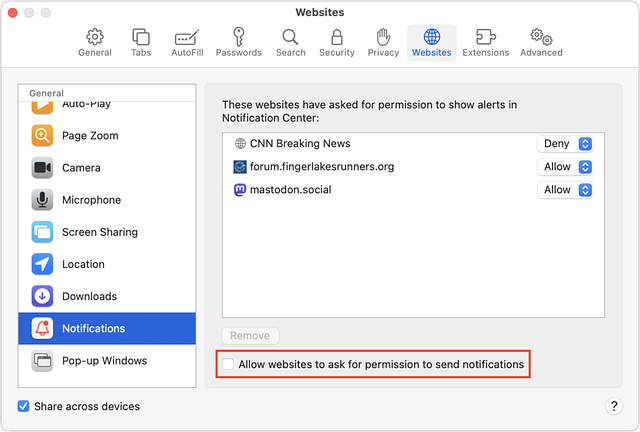Open the Extensions puzzle piece icon
The height and width of the screenshot is (432, 640).
[x=486, y=37]
